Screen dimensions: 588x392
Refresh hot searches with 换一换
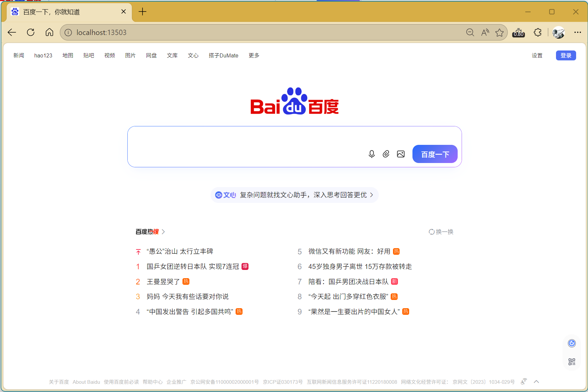[441, 232]
